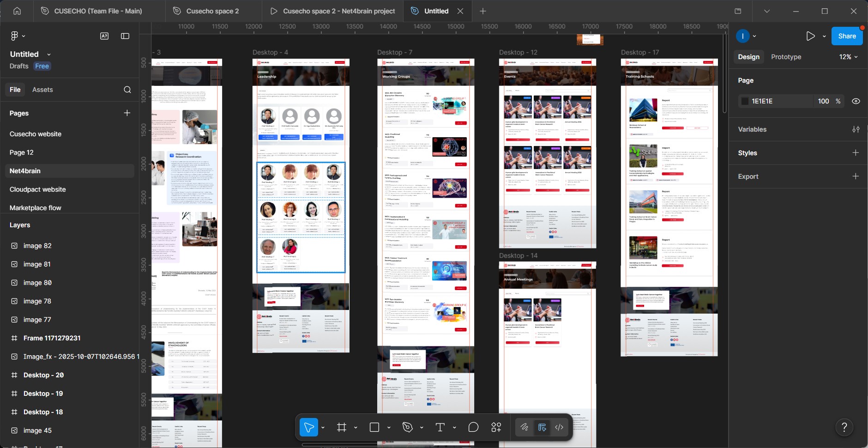This screenshot has width=868, height=448.
Task: Open the user avatar dropdown chevron
Action: coord(754,36)
